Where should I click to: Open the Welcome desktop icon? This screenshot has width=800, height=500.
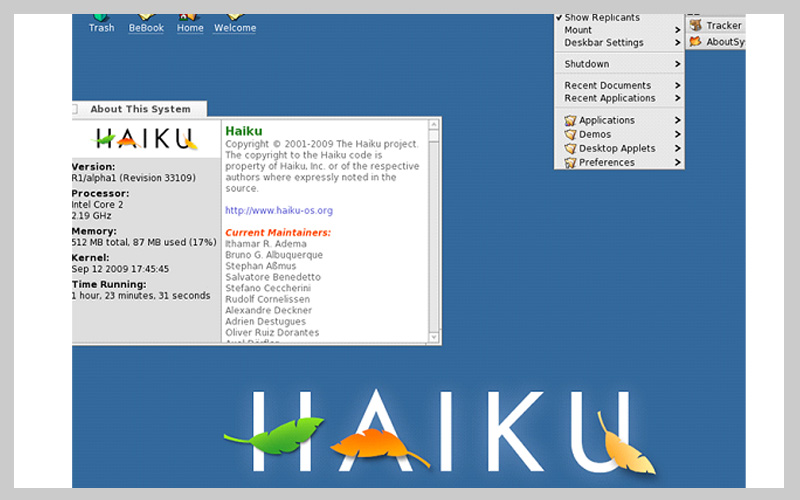[235, 24]
